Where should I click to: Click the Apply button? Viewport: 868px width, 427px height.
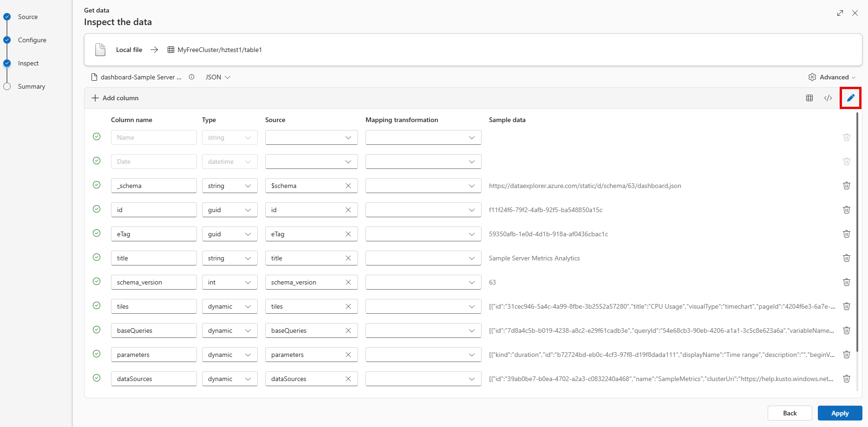pyautogui.click(x=840, y=413)
